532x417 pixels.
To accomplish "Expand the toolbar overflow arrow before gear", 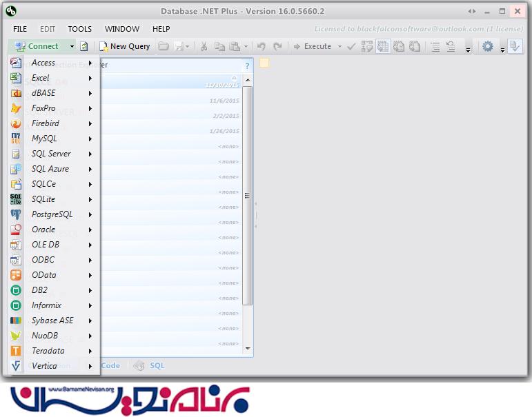I will (x=469, y=50).
